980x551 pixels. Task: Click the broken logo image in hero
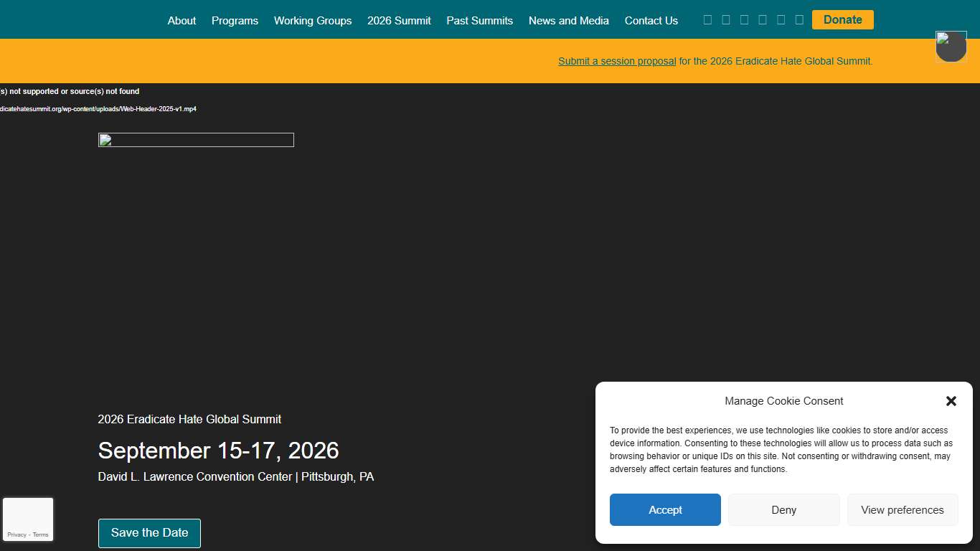pos(196,140)
